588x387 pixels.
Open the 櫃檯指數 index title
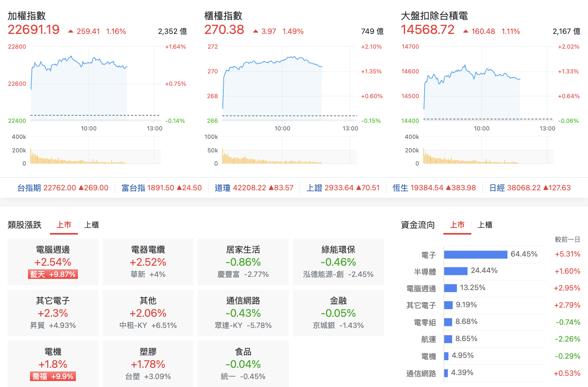tap(223, 16)
